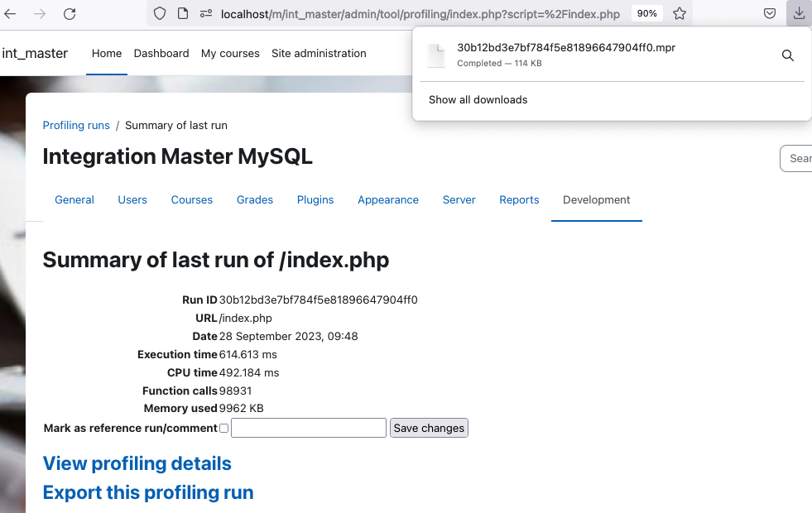Open the Home navigation item
This screenshot has height=513, width=812.
(107, 53)
